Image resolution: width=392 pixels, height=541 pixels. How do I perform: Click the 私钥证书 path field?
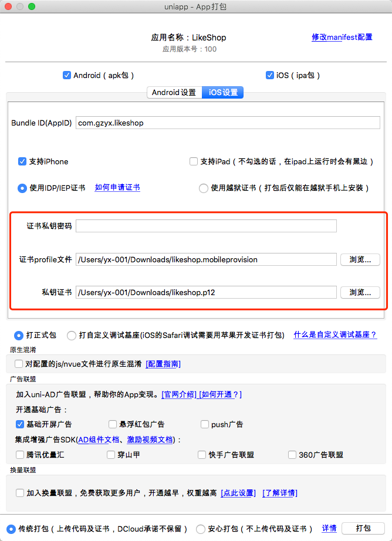206,292
